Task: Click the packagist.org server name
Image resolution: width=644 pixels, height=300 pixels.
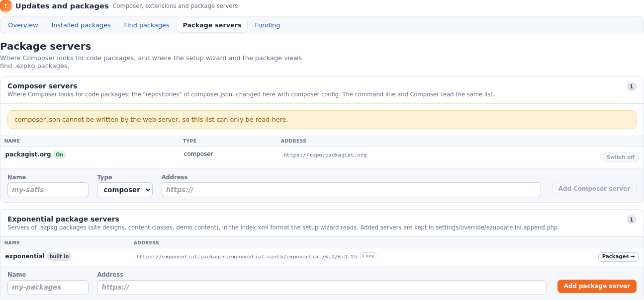Action: tap(28, 154)
